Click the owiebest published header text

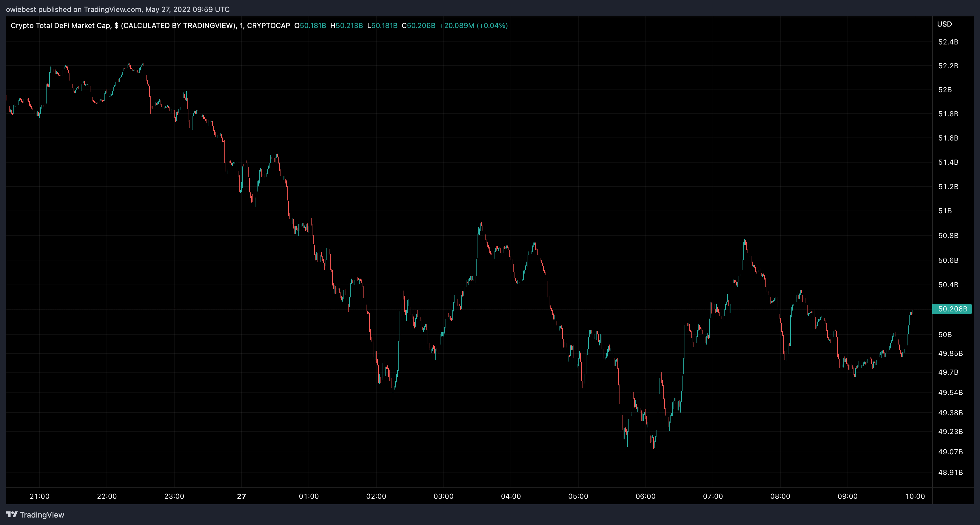click(x=118, y=9)
